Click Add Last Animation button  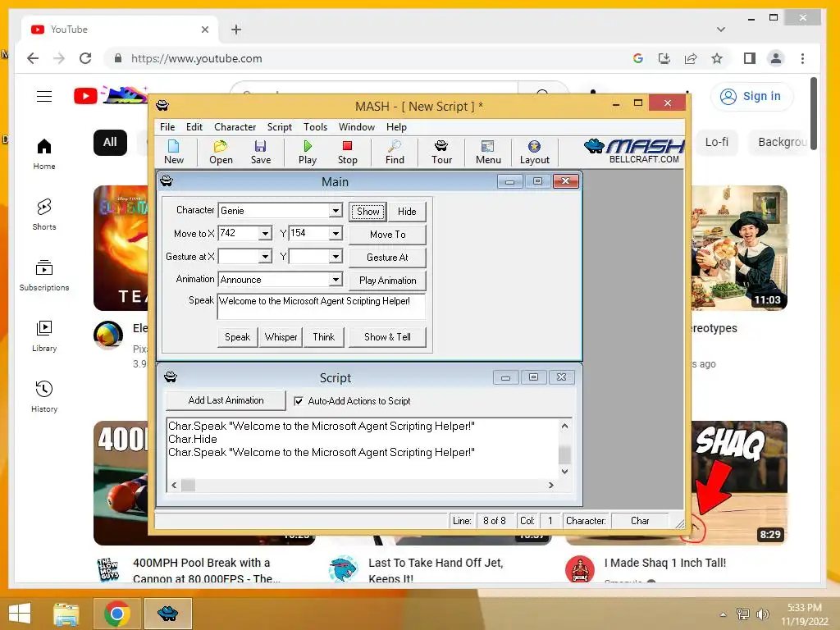pyautogui.click(x=226, y=400)
